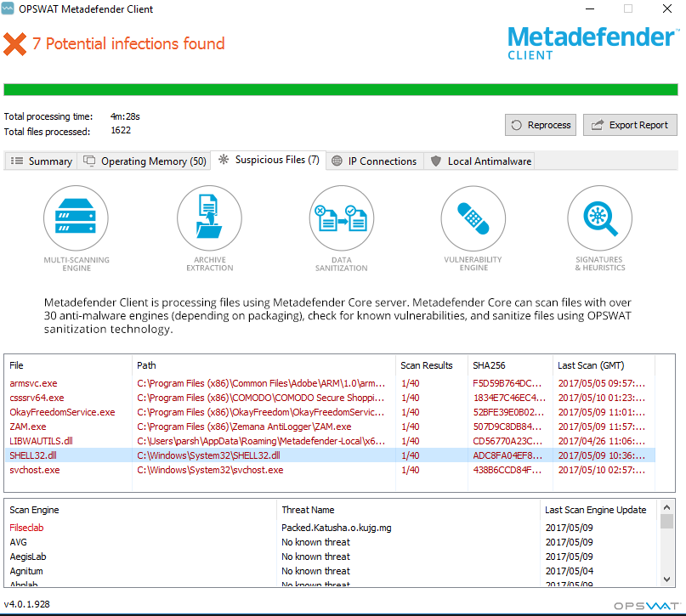Switch to Local Antimalware tab
686x616 pixels.
tap(480, 161)
